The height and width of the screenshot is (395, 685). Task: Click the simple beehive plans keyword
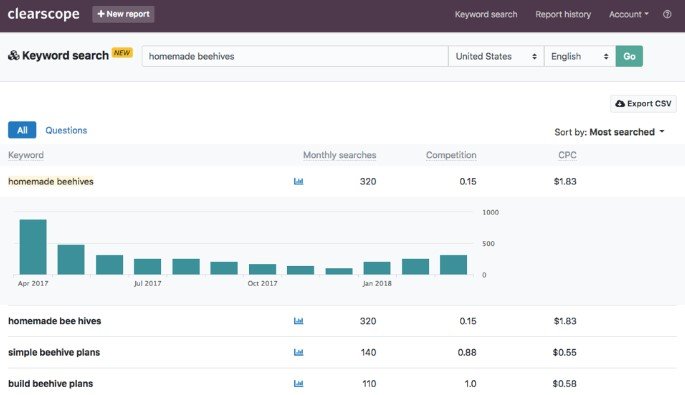tap(54, 353)
